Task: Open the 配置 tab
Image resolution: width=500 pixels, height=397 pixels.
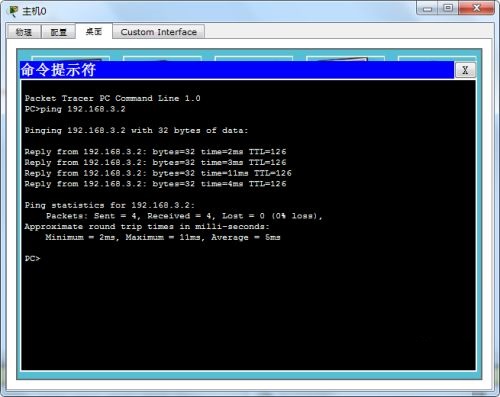Action: 58,32
